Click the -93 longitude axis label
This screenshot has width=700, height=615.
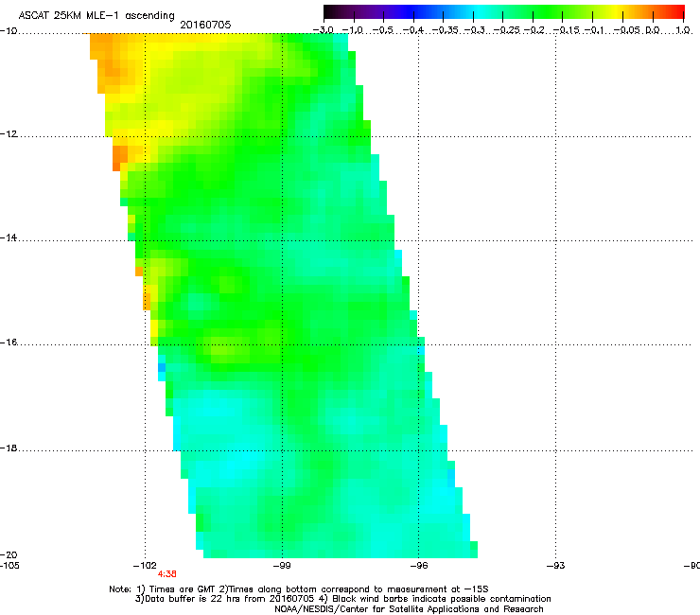coord(556,566)
